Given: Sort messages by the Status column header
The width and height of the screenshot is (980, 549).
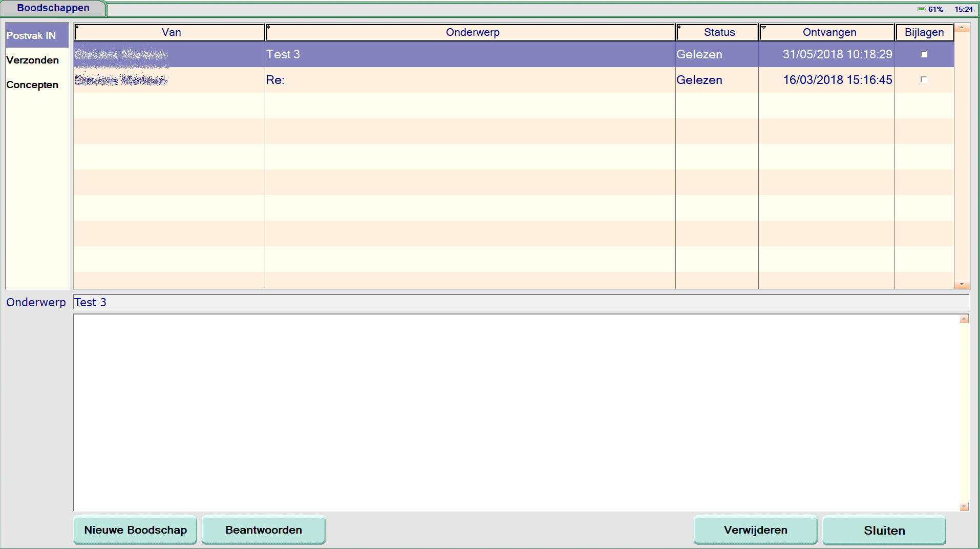Looking at the screenshot, I should (x=718, y=32).
